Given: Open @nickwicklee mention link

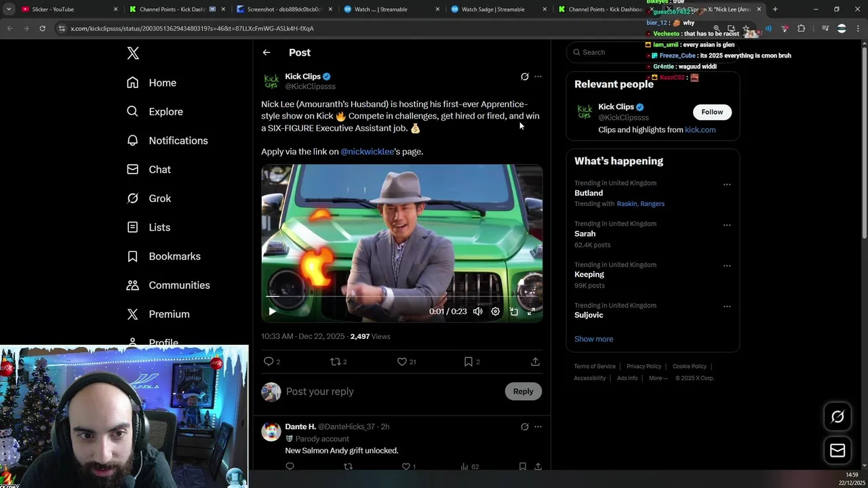Looking at the screenshot, I should 367,152.
